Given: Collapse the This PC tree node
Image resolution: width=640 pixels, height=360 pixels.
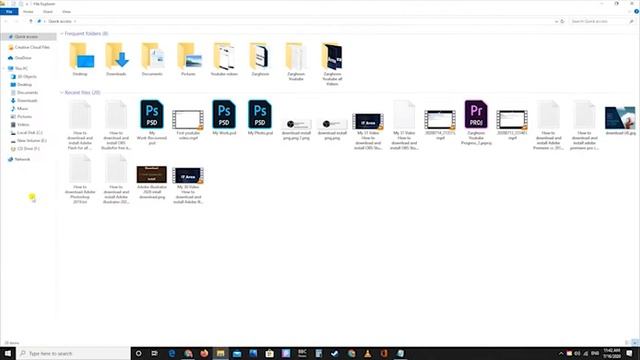Looking at the screenshot, I should (4, 69).
